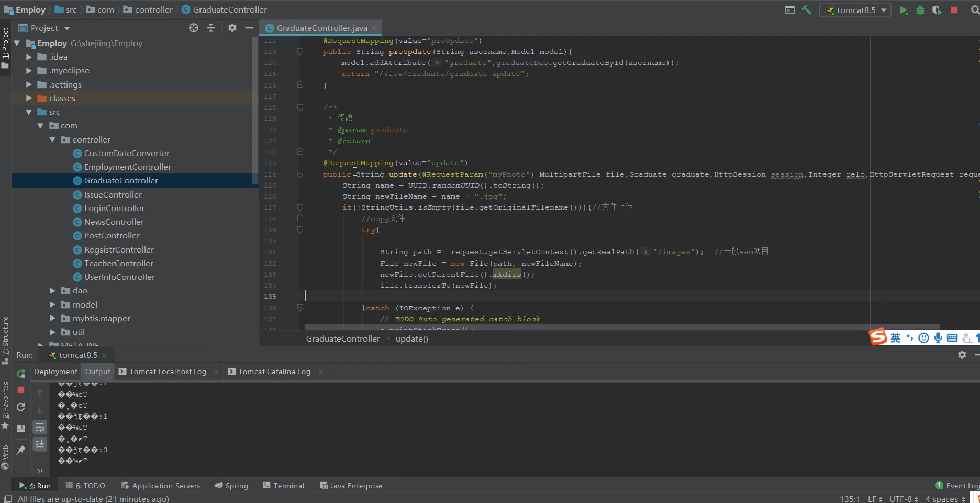
Task: Collapse the controller package
Action: point(52,139)
